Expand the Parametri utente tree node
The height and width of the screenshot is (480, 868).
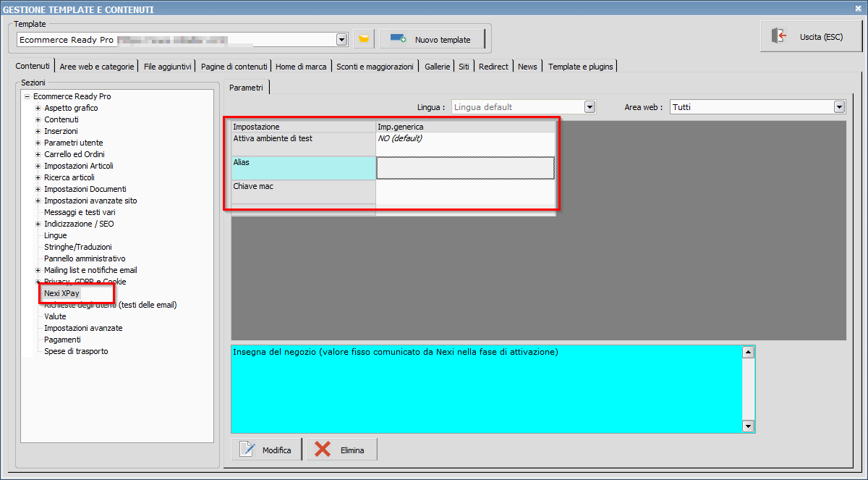pyautogui.click(x=38, y=143)
